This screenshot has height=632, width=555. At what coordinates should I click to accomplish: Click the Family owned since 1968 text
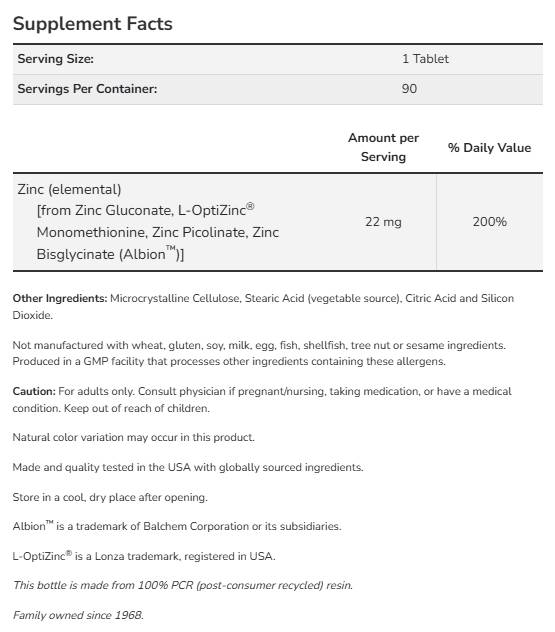[78, 615]
